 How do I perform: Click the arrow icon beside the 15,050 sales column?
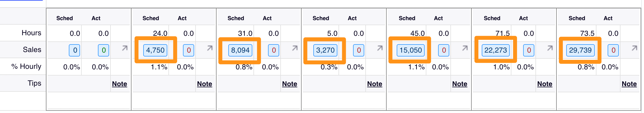pos(465,48)
